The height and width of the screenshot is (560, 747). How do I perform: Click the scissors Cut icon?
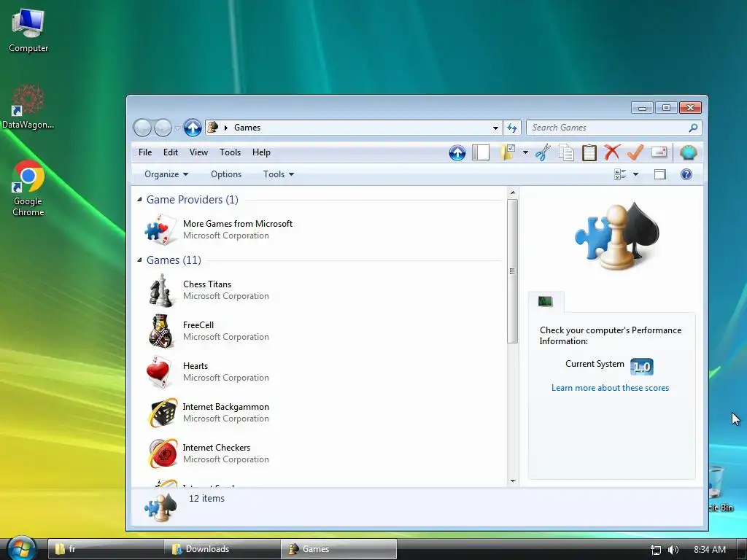tap(543, 152)
